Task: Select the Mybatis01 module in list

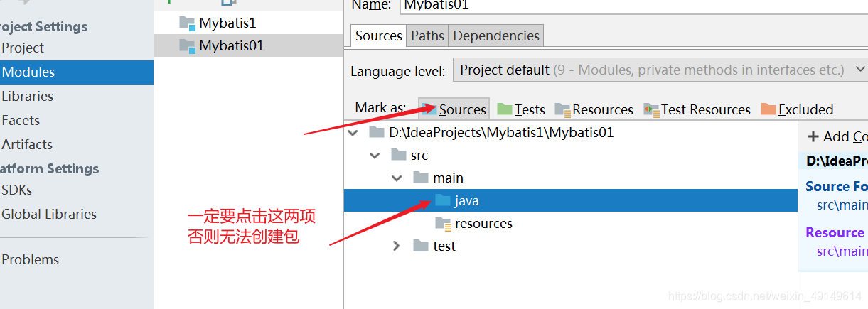Action: point(249,45)
